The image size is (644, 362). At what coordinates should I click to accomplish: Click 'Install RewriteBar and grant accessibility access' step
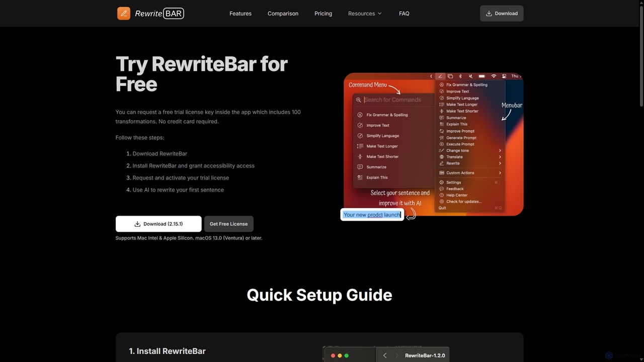pyautogui.click(x=194, y=166)
